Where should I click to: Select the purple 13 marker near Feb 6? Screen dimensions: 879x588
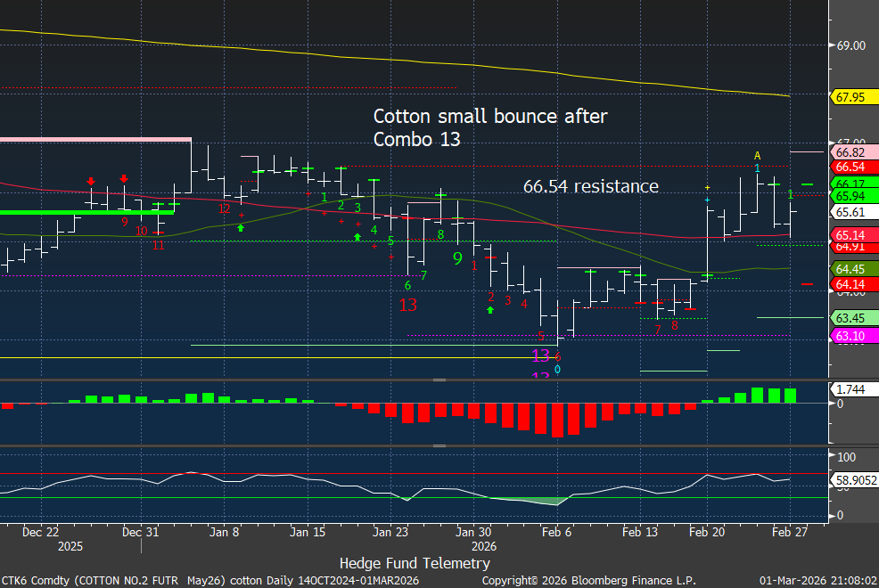[x=540, y=355]
